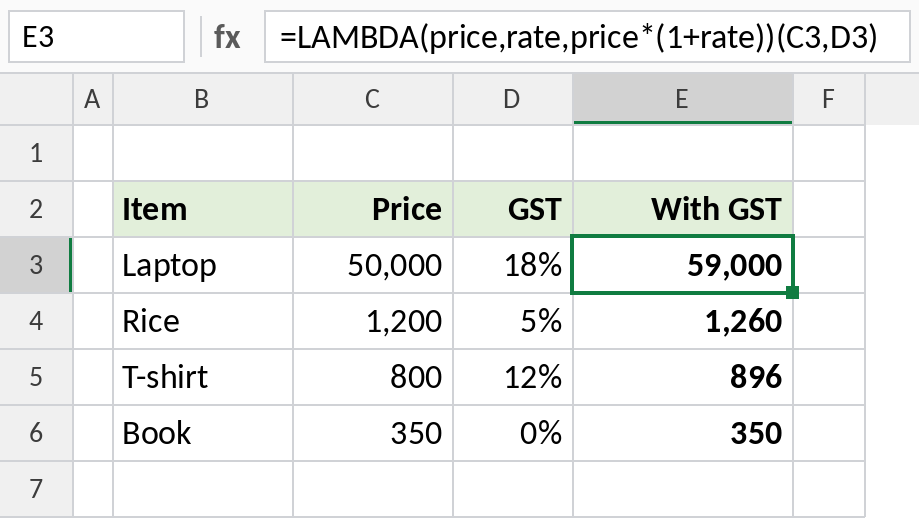Select row 4 header
Screen dimensions: 920x518
click(36, 321)
